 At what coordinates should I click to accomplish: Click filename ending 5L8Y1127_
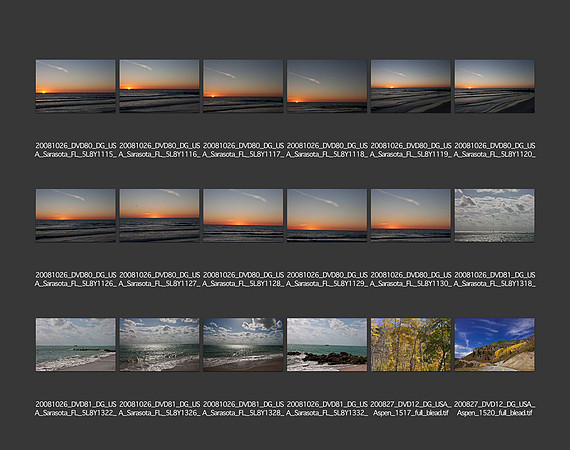160,279
